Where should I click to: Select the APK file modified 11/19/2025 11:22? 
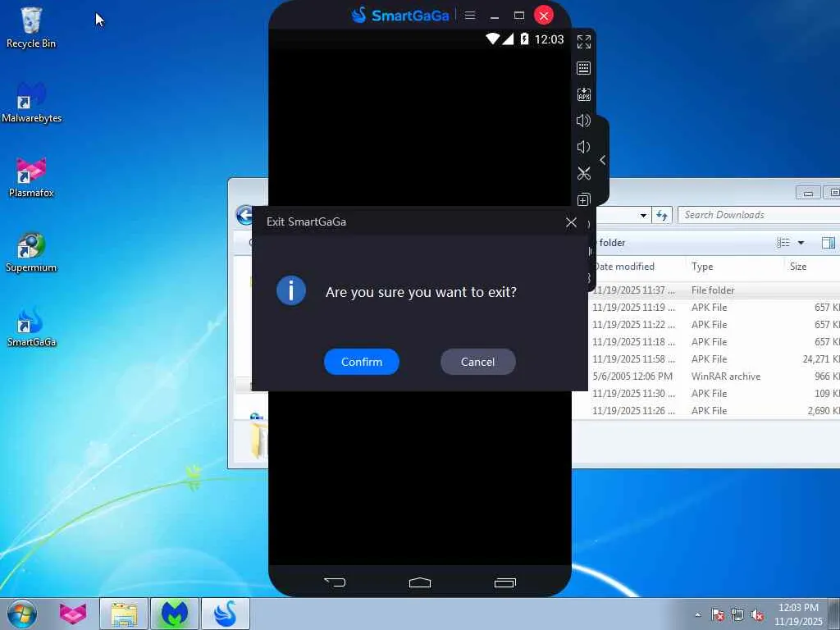click(714, 324)
